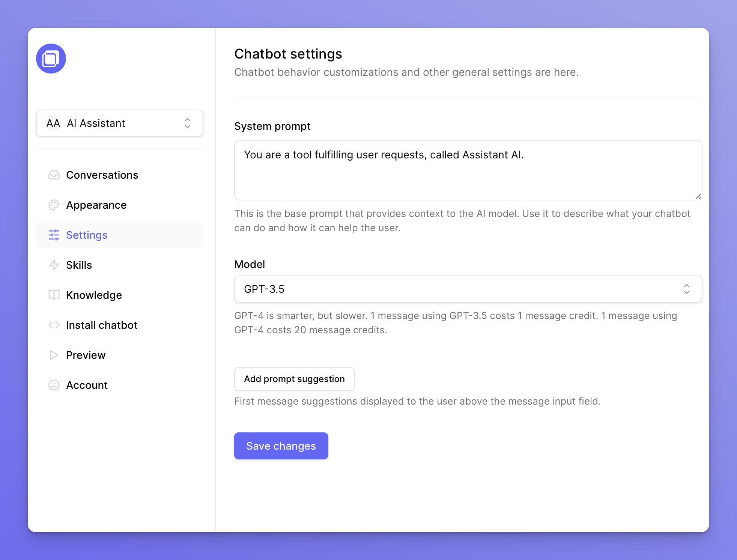The image size is (737, 560).
Task: Click the AA avatar badge
Action: 53,123
